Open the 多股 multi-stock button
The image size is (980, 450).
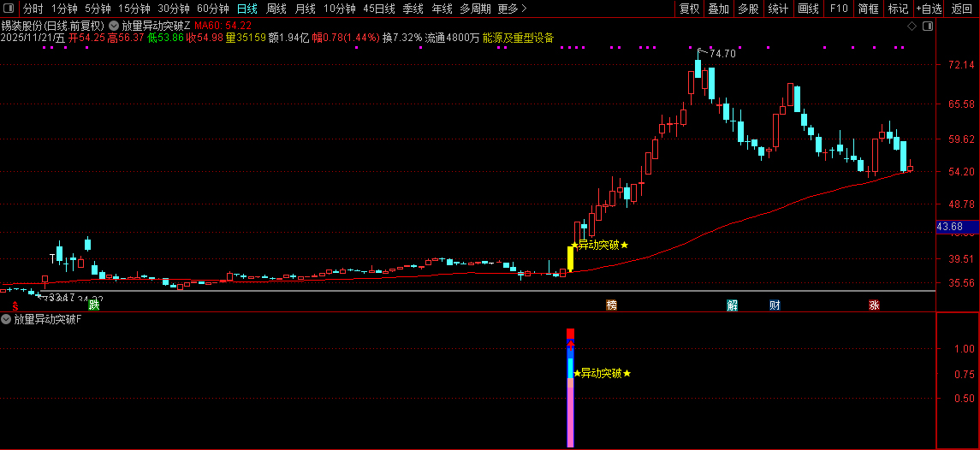pyautogui.click(x=748, y=9)
